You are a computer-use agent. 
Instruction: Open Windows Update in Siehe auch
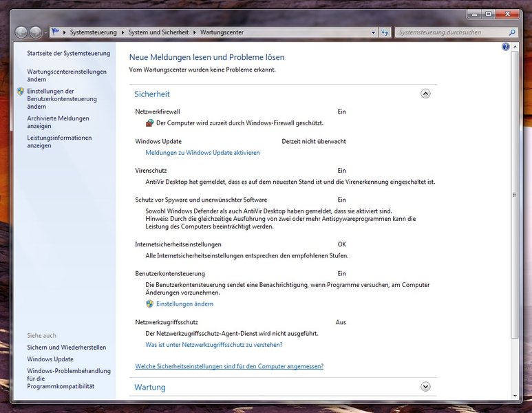coord(50,359)
